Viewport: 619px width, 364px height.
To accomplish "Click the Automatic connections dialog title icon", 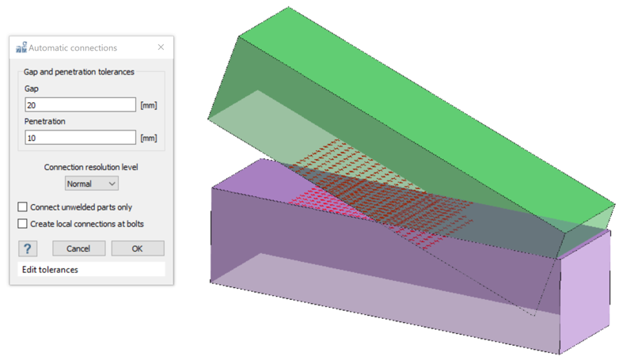I will coord(21,47).
